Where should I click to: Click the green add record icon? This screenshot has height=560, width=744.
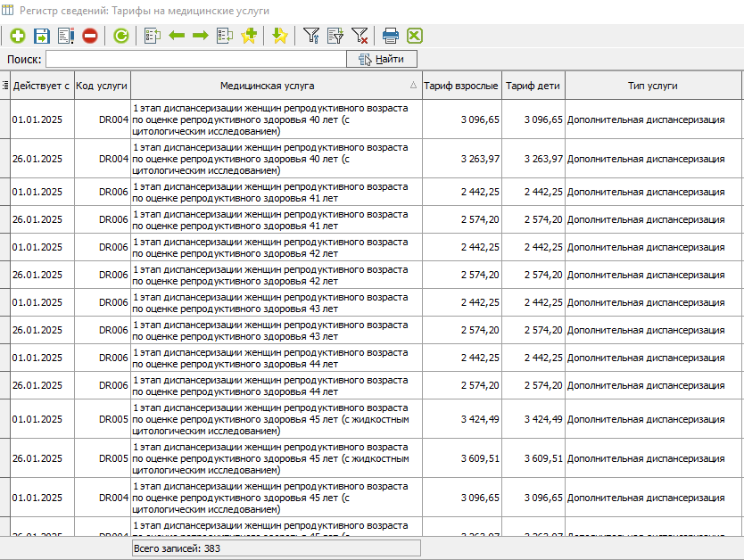[x=17, y=36]
